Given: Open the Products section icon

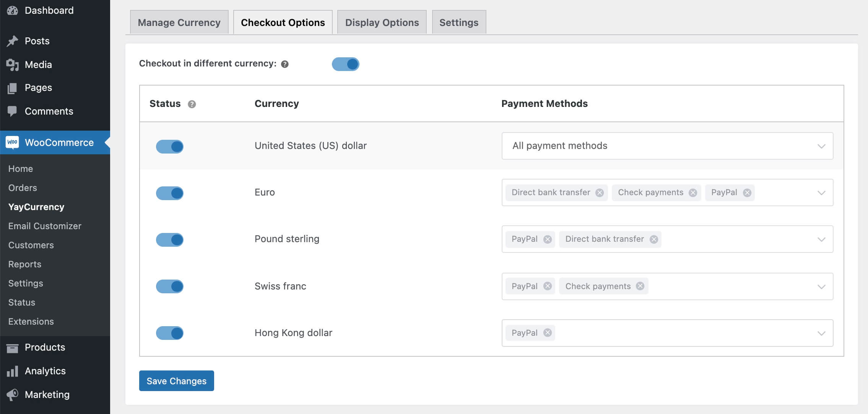Looking at the screenshot, I should tap(13, 347).
